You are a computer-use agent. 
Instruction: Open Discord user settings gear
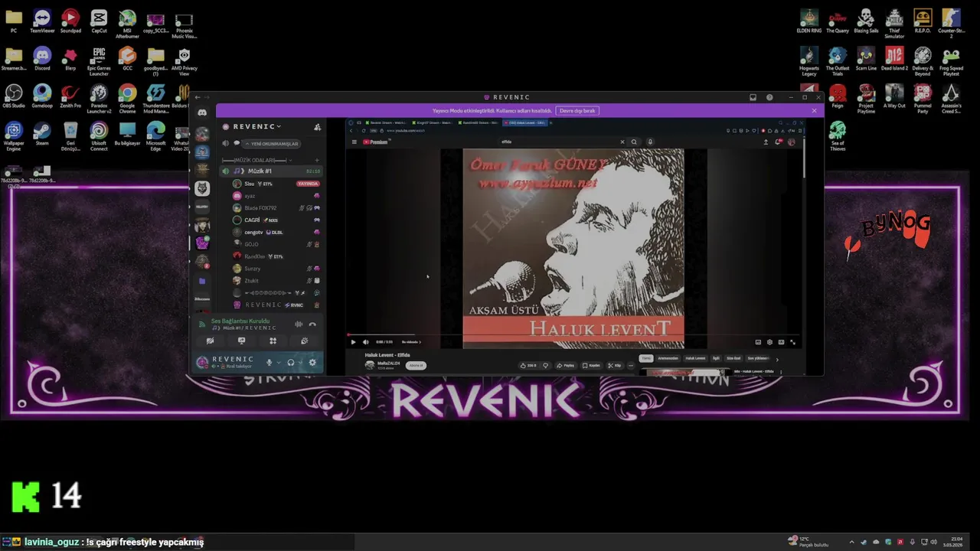[x=312, y=362]
